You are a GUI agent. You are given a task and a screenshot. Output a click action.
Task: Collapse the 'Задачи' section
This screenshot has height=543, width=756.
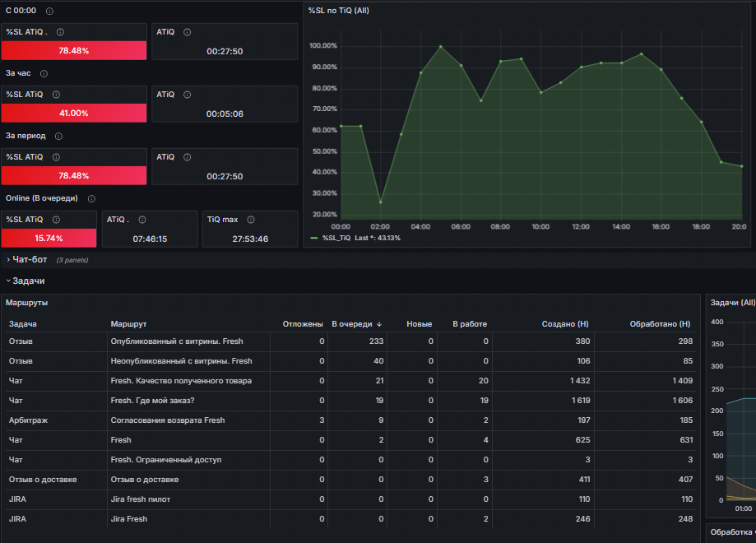(x=25, y=281)
